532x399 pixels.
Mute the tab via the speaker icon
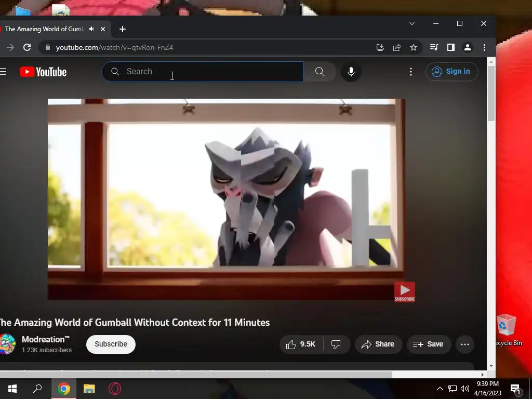click(91, 29)
